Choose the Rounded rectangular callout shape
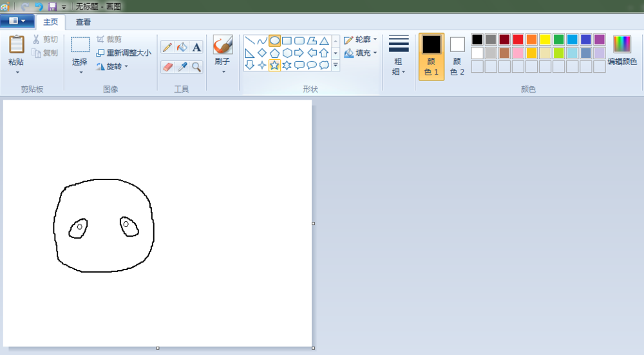Image resolution: width=644 pixels, height=355 pixels. tap(299, 65)
